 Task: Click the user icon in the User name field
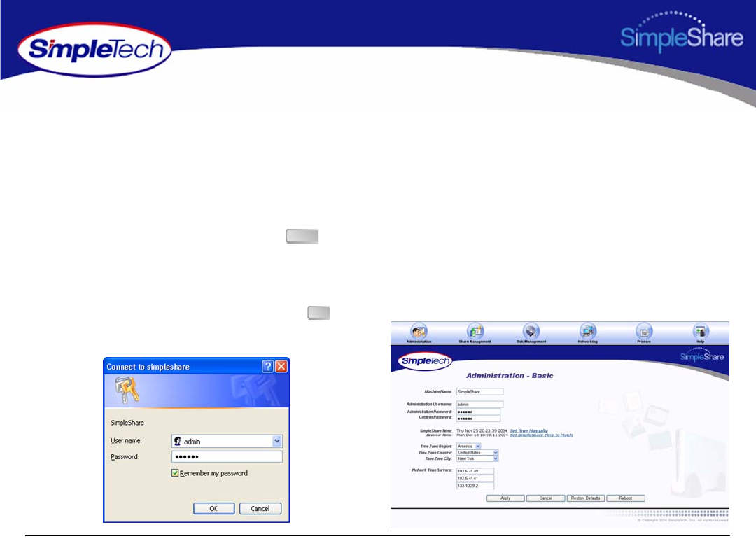[x=177, y=441]
